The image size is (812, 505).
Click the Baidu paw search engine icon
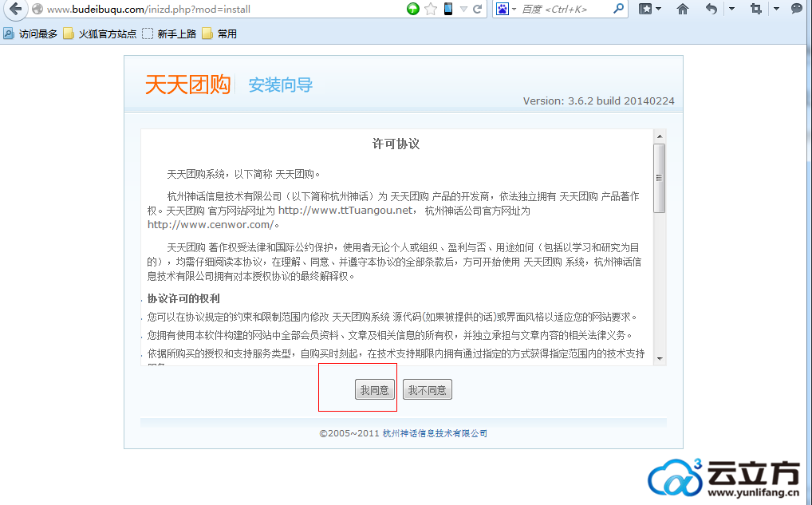(503, 9)
